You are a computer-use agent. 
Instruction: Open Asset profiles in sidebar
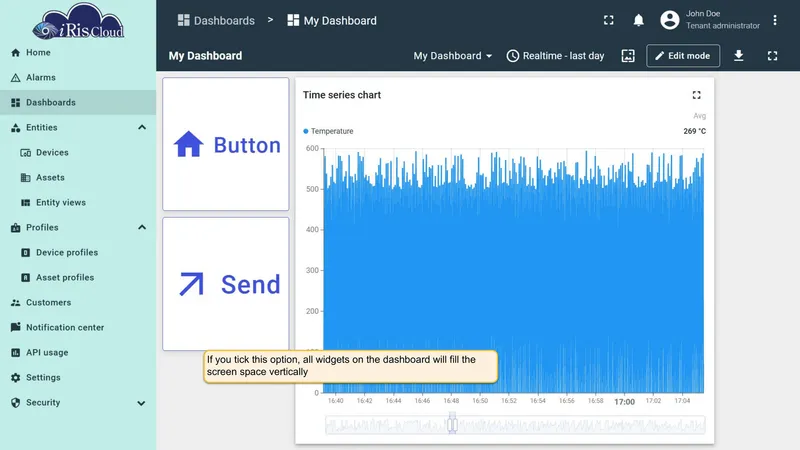point(78,278)
